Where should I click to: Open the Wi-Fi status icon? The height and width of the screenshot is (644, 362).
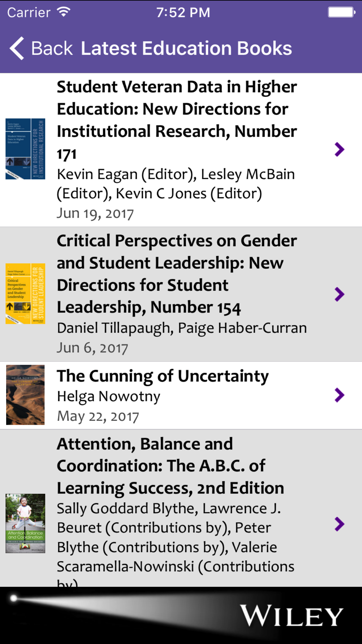[64, 12]
